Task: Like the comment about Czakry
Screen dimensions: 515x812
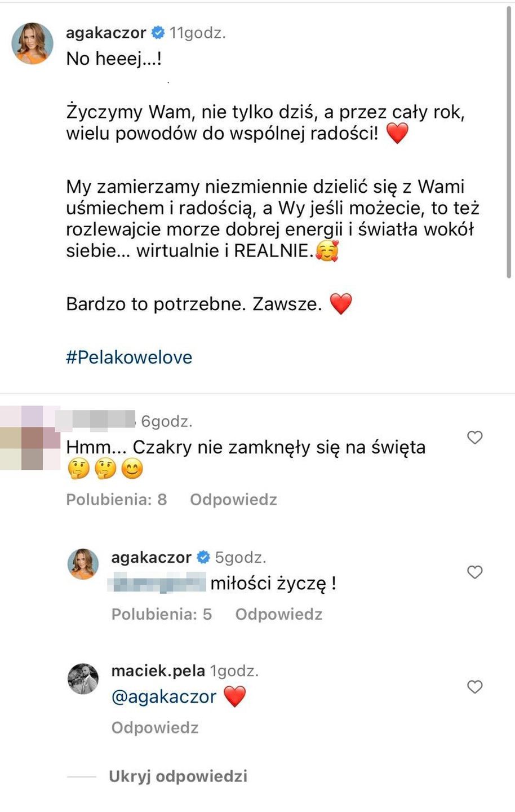Action: click(475, 437)
